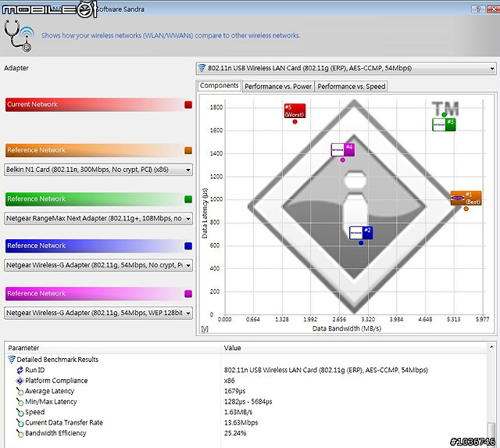This screenshot has height=448, width=500.
Task: Select the Min/Max Latency row label
Action: click(x=51, y=402)
